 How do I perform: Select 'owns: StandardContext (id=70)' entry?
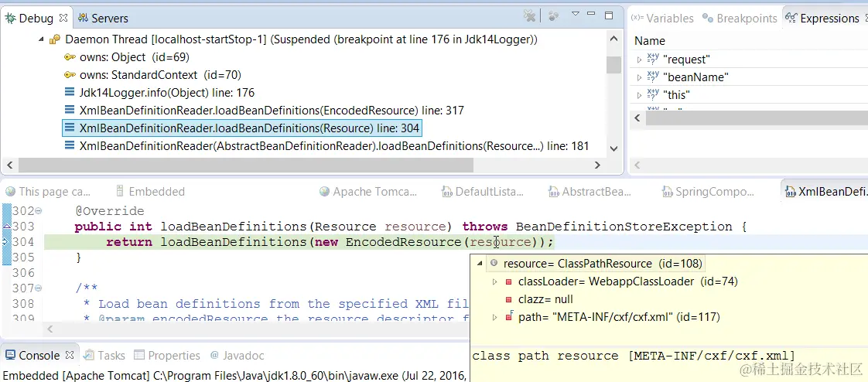(161, 75)
